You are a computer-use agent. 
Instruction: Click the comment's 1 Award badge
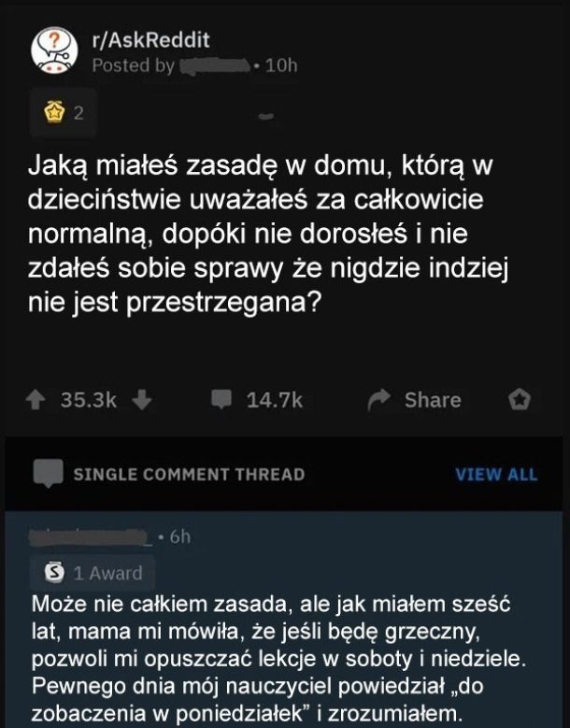tap(95, 572)
